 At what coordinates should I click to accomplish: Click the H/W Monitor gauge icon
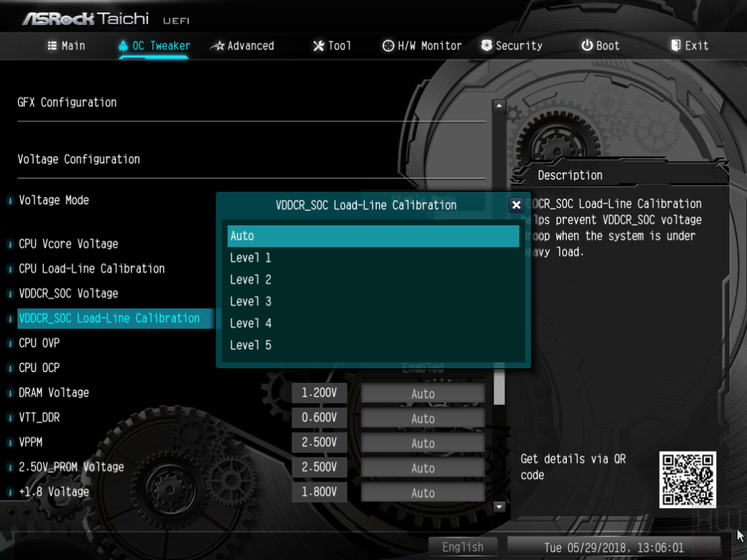388,45
